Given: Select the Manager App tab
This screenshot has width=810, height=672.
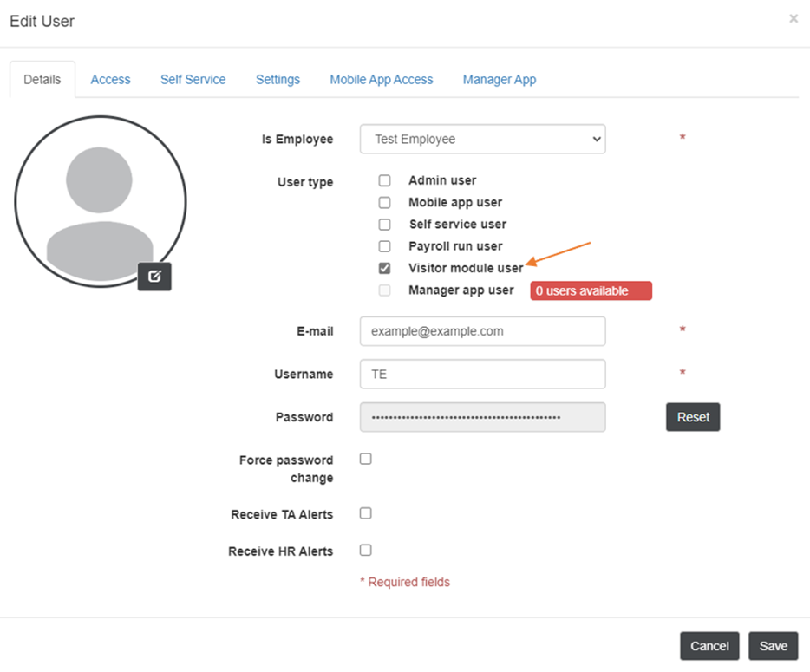Looking at the screenshot, I should point(499,79).
